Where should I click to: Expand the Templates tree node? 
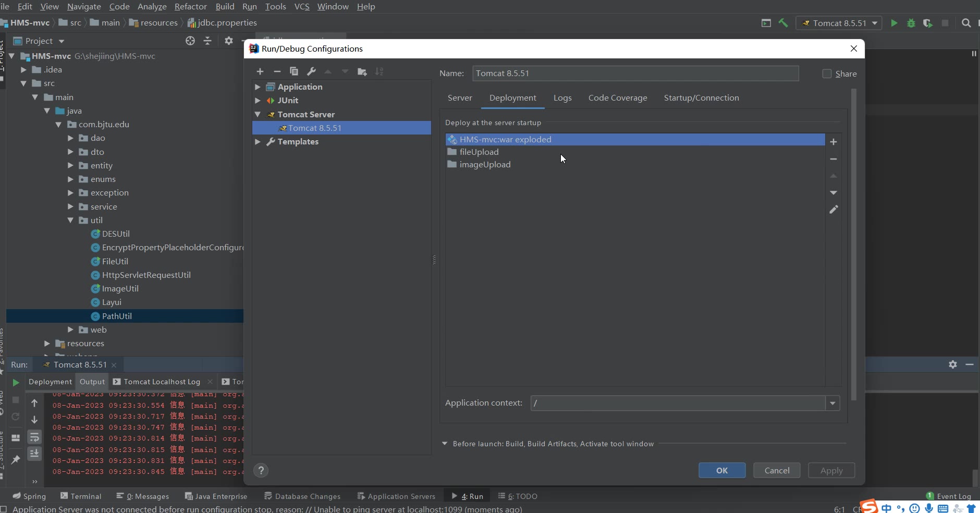(258, 142)
